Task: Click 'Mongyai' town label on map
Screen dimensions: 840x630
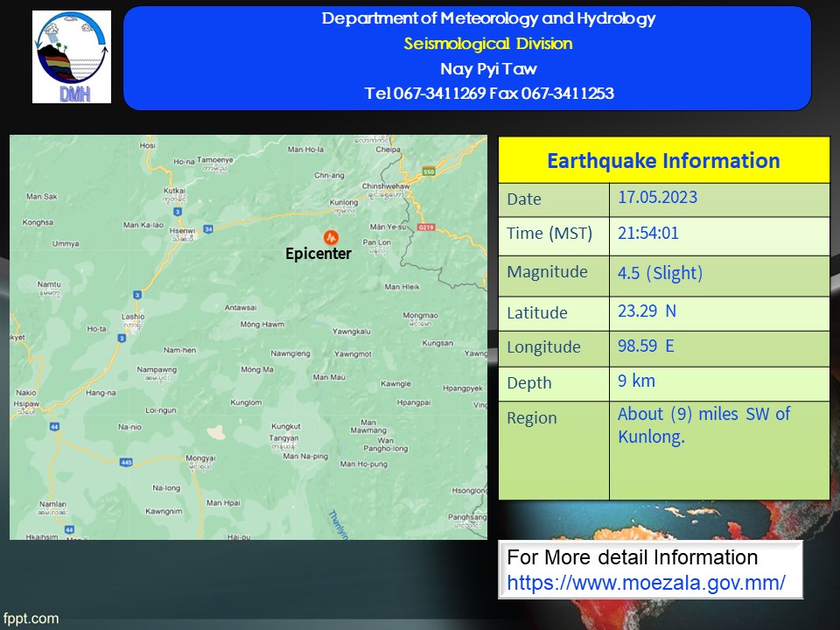Action: 200,458
